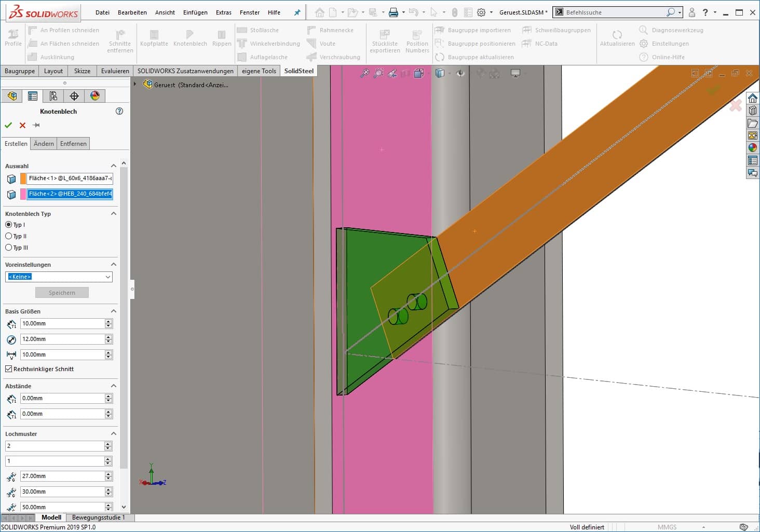The height and width of the screenshot is (532, 760).
Task: Click 12.00mm diameter input field
Action: [63, 339]
